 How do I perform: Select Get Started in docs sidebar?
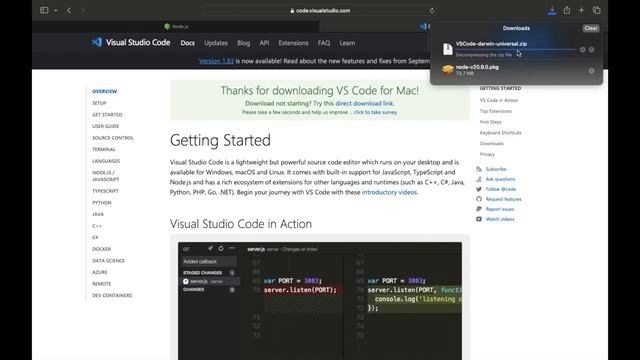click(107, 115)
